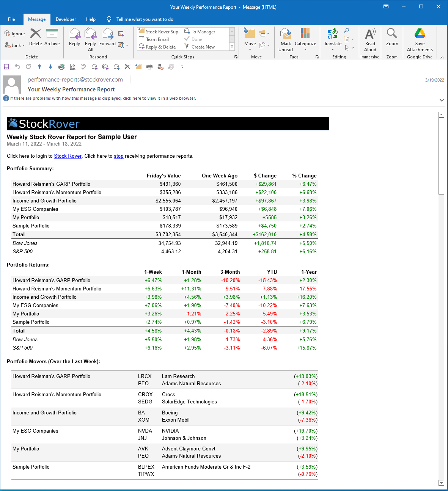Screen dimensions: 448x491
Task: Click the Print Preview icon in Quick Access Toolbar
Action: pos(72,67)
